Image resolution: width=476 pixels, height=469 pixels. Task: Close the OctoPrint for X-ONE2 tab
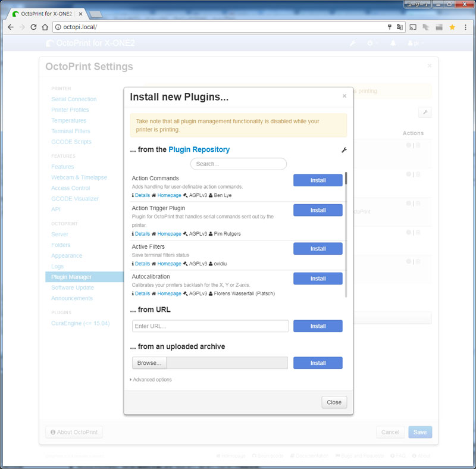click(x=80, y=14)
